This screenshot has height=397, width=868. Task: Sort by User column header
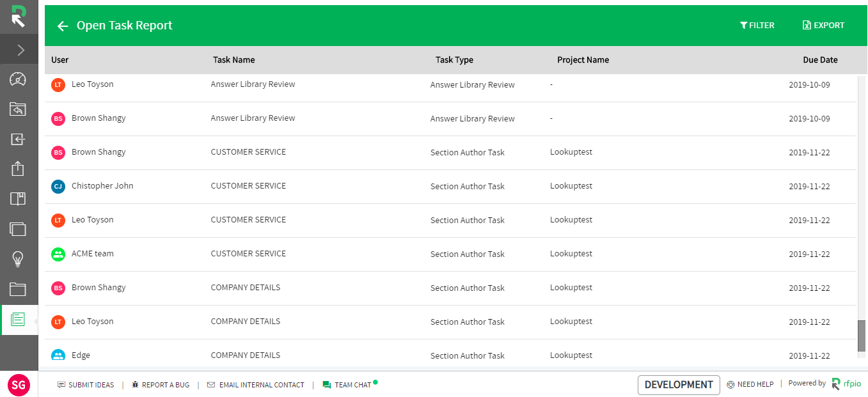click(x=60, y=60)
